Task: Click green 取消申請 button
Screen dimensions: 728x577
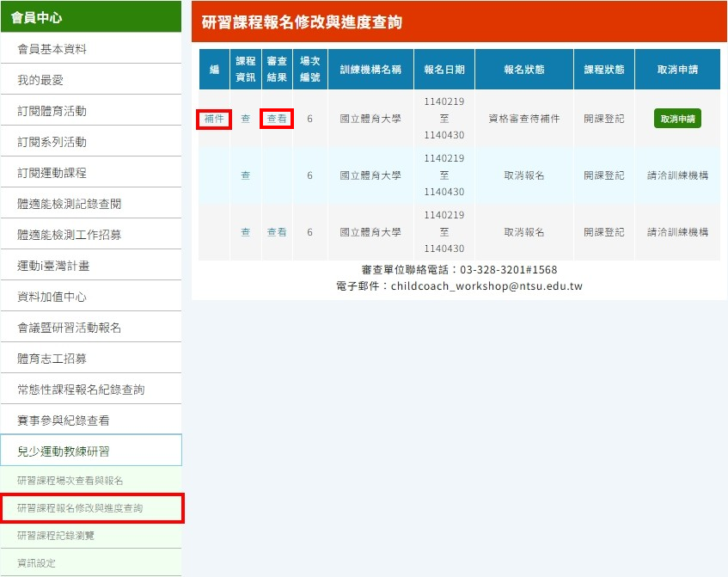Action: click(x=677, y=119)
